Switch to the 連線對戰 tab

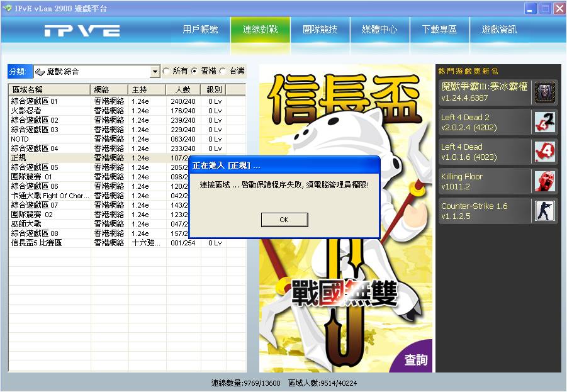[261, 30]
